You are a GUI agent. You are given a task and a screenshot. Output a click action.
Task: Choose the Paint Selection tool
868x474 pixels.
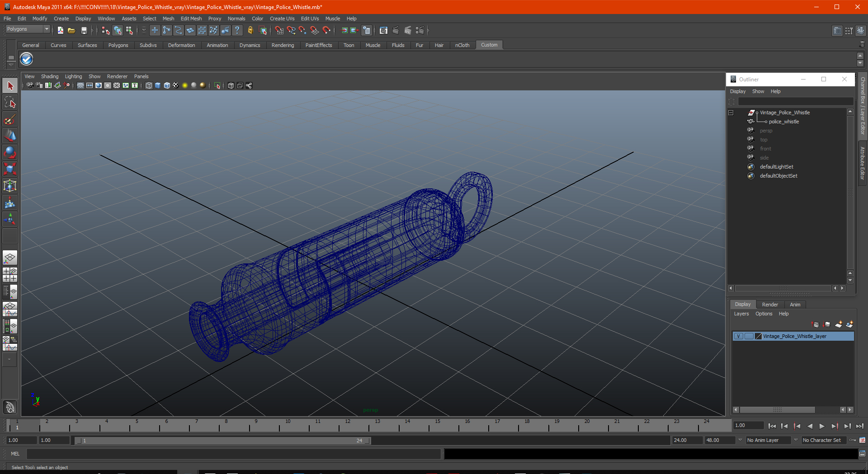(10, 119)
